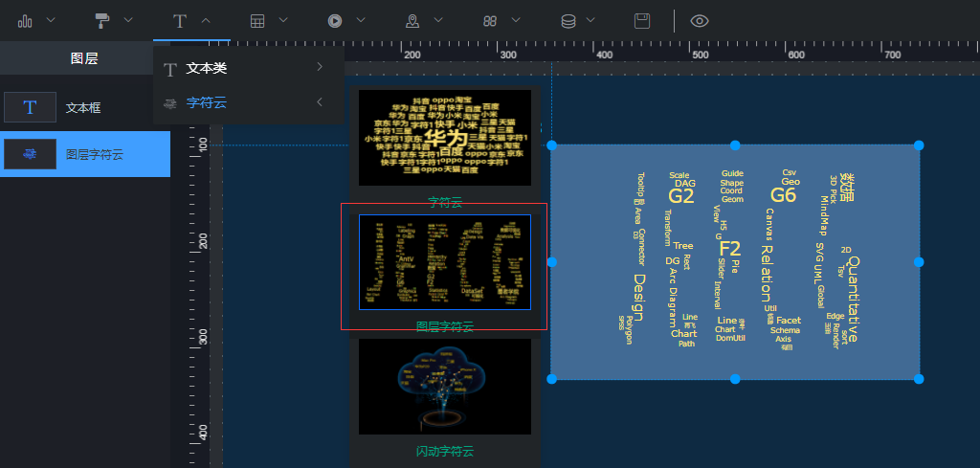Open the paint roller decoration icon

[x=101, y=21]
